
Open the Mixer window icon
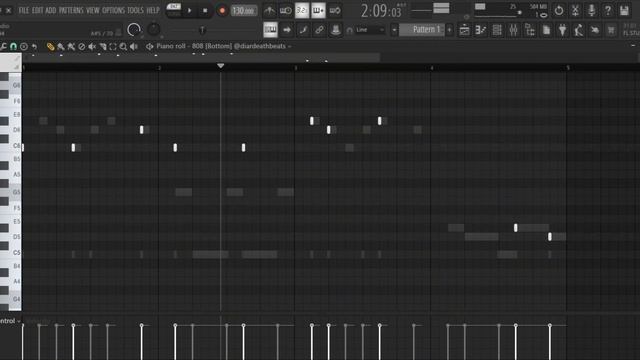[513, 30]
